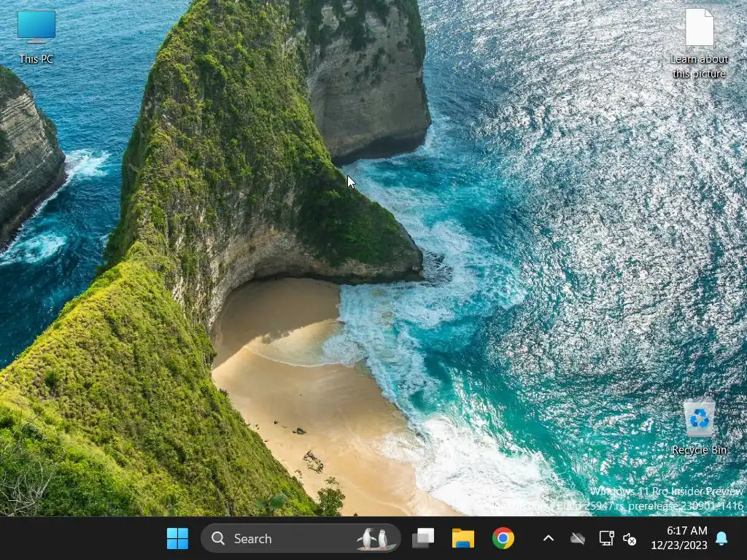
Task: Click the OneDrive cloud tray icon
Action: pos(578,539)
